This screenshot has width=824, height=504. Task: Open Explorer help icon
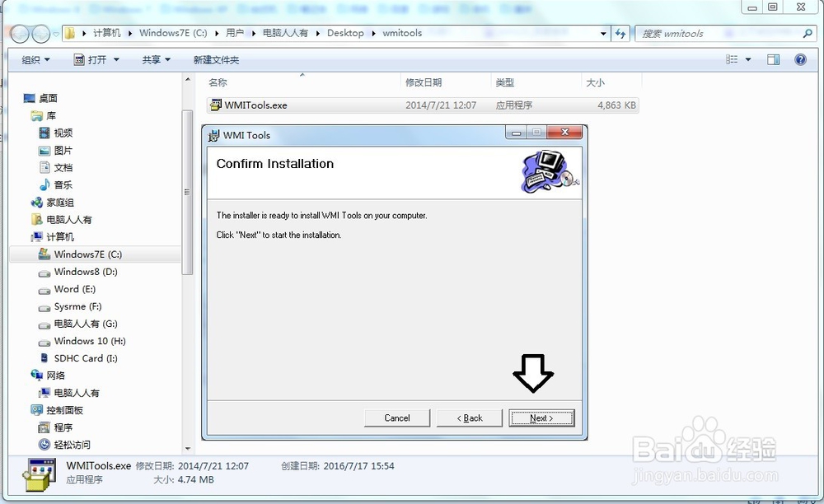coord(800,59)
